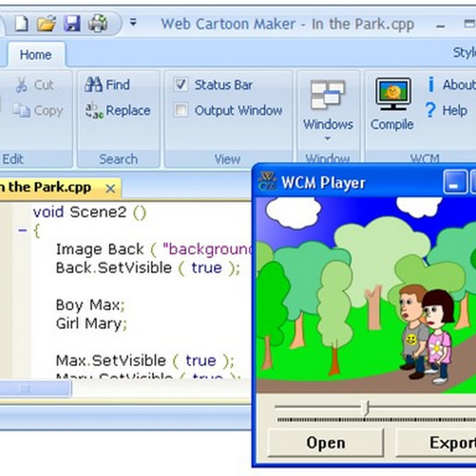
Task: Click the cartoon preview in WCM Player
Action: tap(366, 295)
